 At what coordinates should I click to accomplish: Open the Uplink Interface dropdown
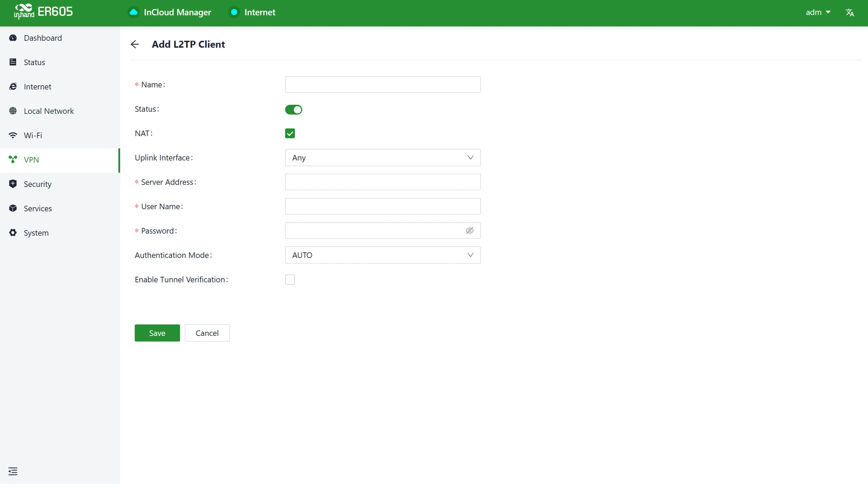pos(383,158)
